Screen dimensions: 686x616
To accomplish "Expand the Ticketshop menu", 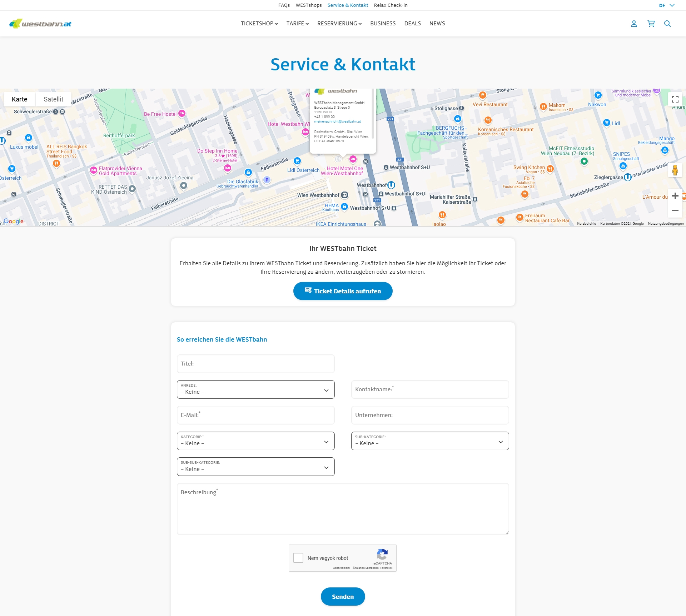I will [259, 24].
